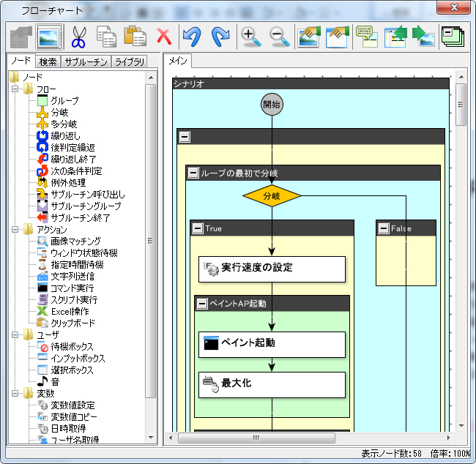Click the scissors cut icon in toolbar
The height and width of the screenshot is (464, 476).
78,37
